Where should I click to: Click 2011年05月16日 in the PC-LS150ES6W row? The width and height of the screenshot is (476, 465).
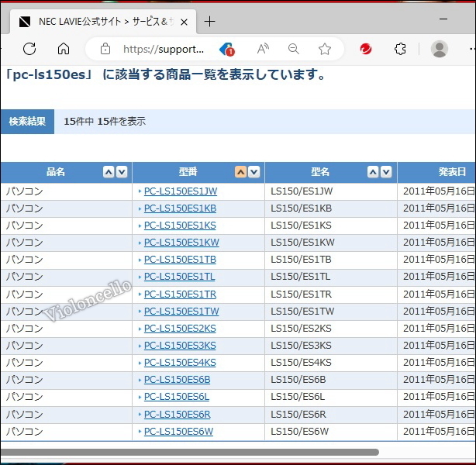point(439,432)
